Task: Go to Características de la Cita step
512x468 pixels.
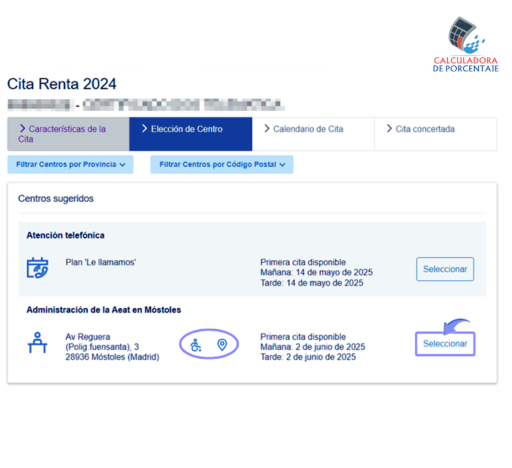Action: [68, 134]
